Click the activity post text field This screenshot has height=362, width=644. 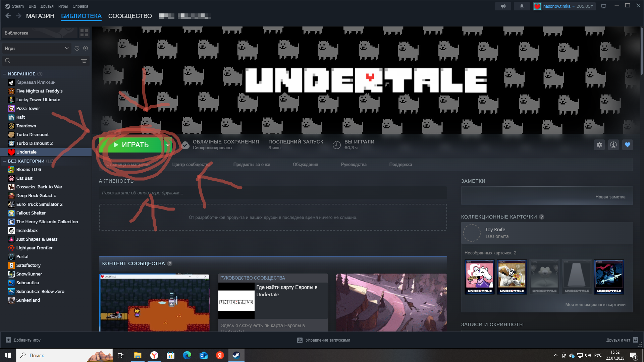[x=273, y=193]
